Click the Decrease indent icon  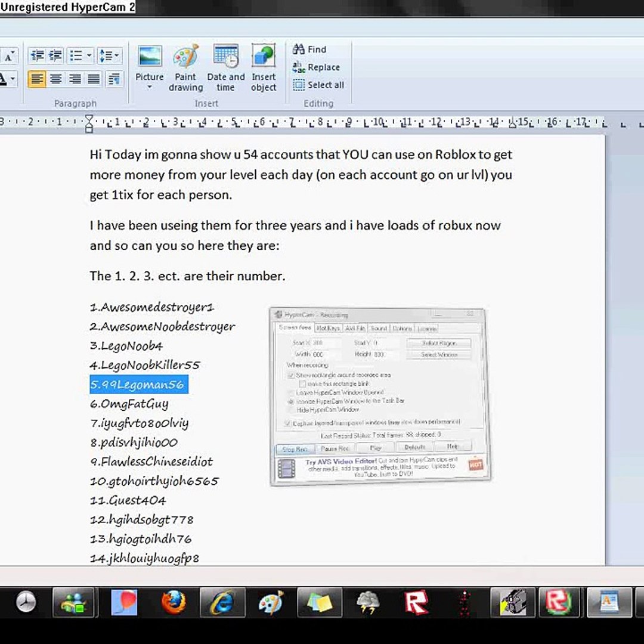tap(38, 55)
